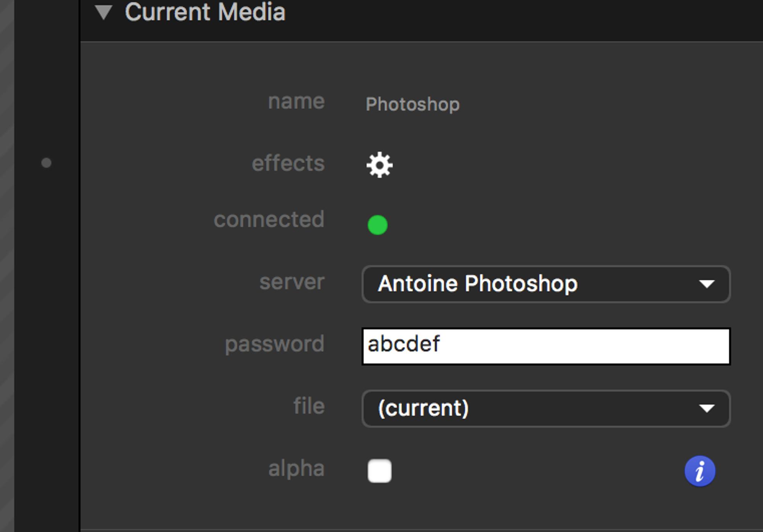
Task: Open the Antoine Photoshop server dropdown
Action: [546, 284]
